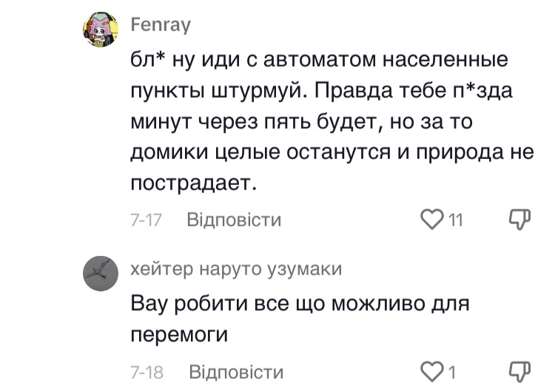Select the like count 1
Image resolution: width=555 pixels, height=392 pixels.
click(x=451, y=371)
